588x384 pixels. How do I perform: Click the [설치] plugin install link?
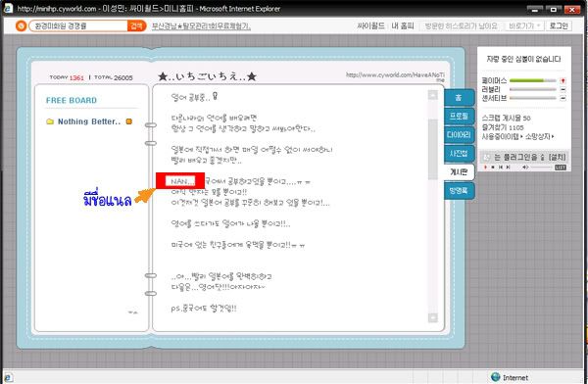point(557,157)
